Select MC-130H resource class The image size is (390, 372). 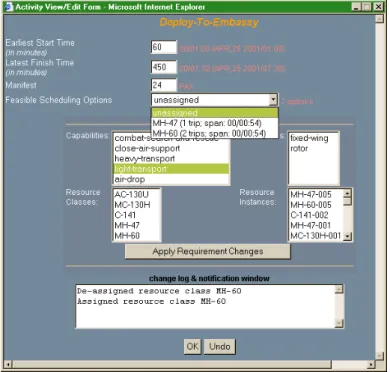[137, 205]
